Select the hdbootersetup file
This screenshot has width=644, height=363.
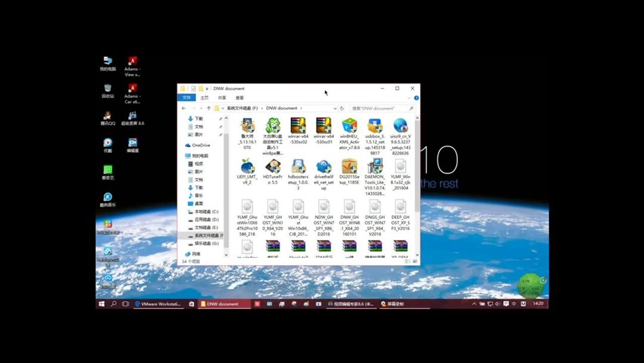[298, 174]
